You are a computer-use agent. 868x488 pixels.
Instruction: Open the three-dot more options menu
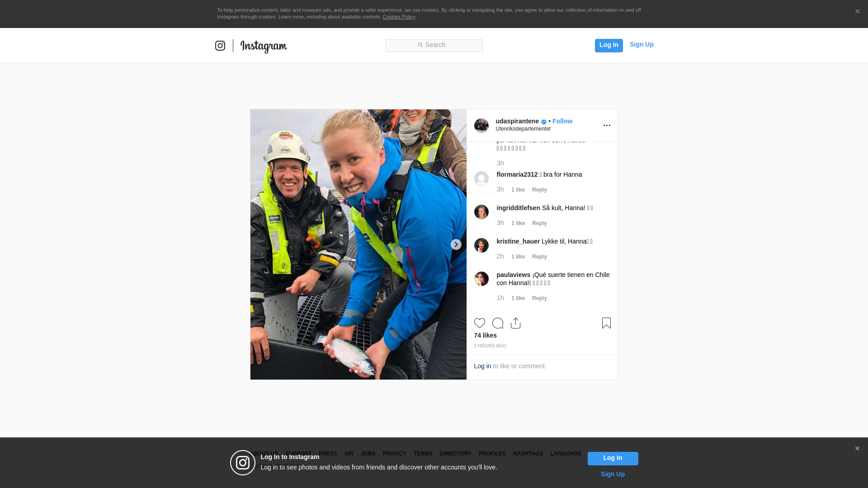(607, 126)
